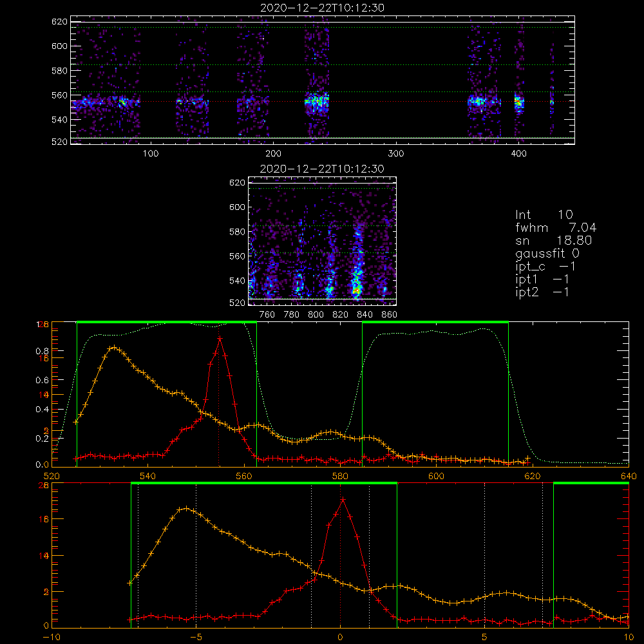
Task: Click x-axis label 5 on bottom plot
Action: click(x=485, y=637)
